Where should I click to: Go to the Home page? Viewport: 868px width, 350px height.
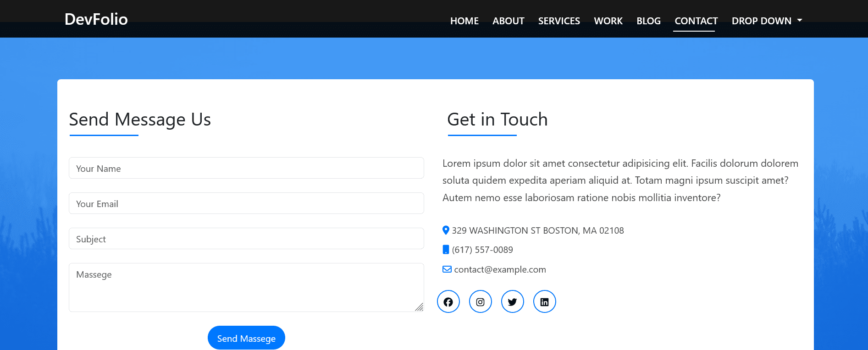point(464,21)
